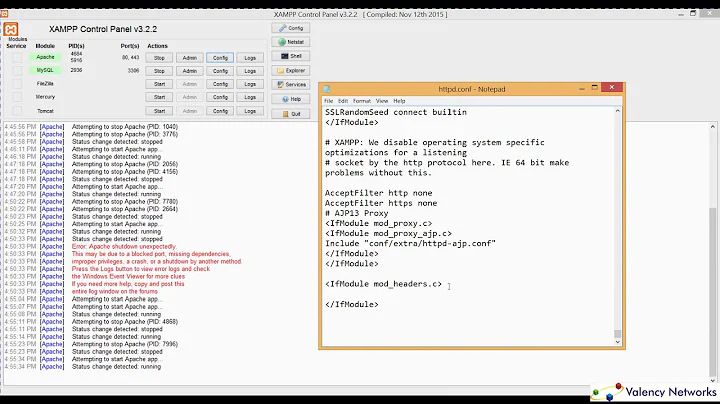Click the empty line inside mod_headers block

(468, 294)
